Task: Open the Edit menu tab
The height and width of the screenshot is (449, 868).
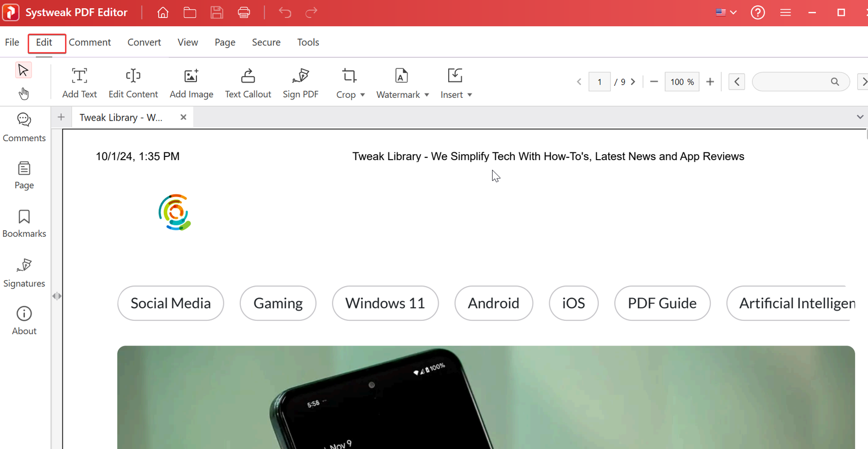Action: click(44, 42)
